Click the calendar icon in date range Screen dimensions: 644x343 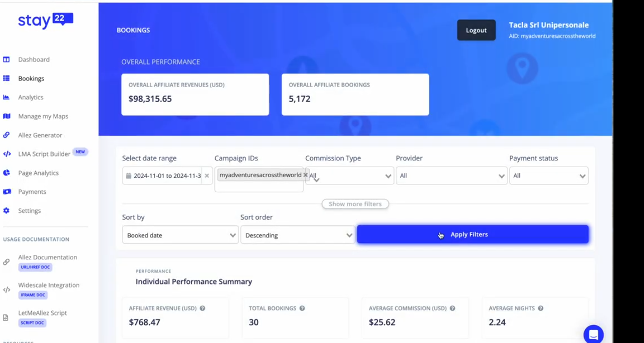coord(128,176)
